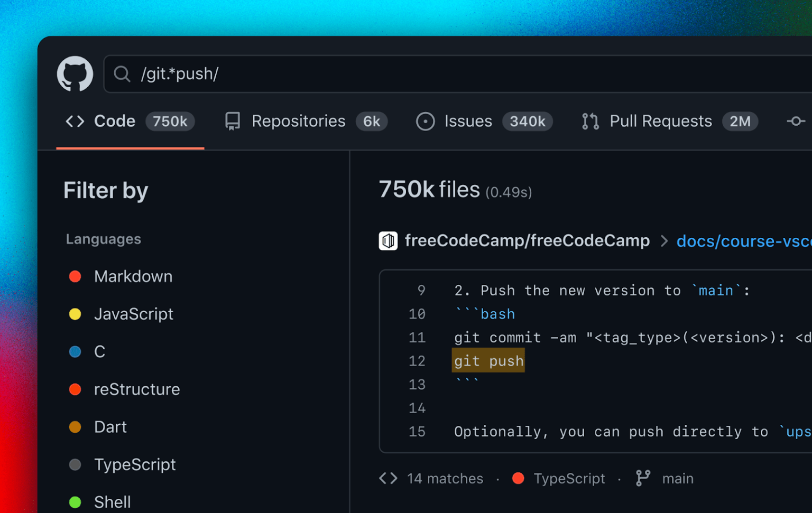Image resolution: width=812 pixels, height=513 pixels.
Task: Switch to the Repositories tab
Action: click(299, 121)
